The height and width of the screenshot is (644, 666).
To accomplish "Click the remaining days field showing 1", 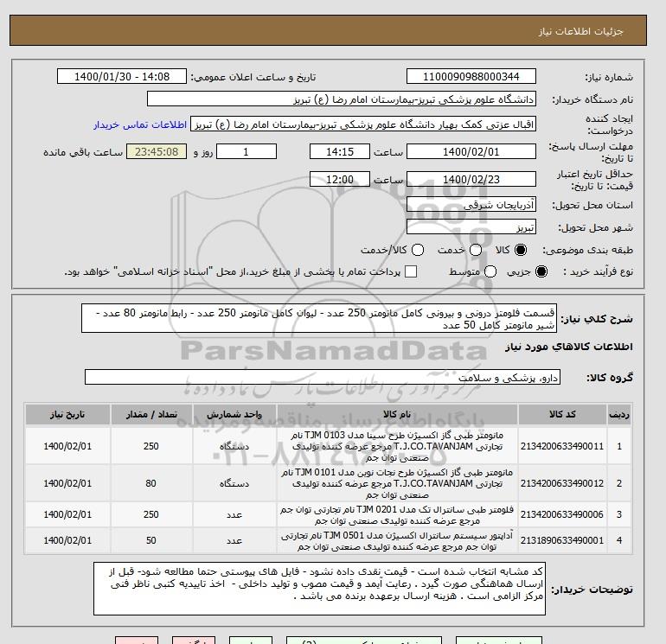I will [247, 151].
